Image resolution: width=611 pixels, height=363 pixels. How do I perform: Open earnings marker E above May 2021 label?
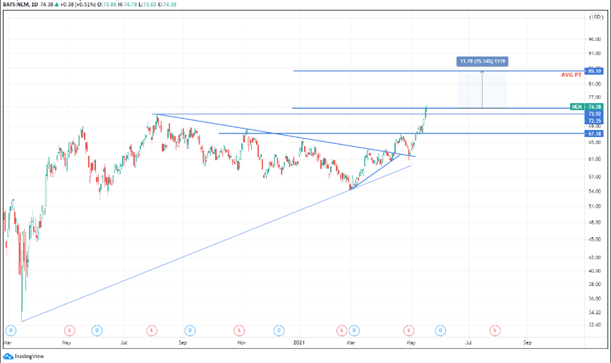tap(409, 331)
